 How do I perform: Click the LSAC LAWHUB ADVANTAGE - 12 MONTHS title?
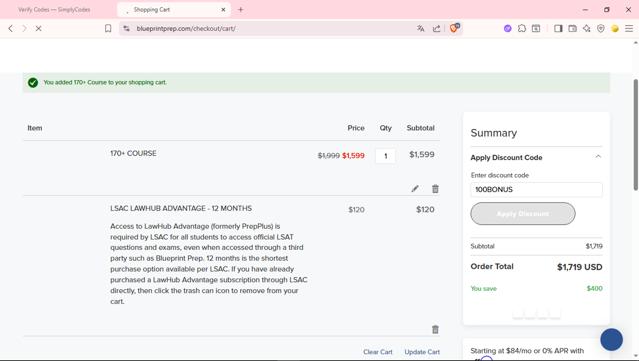[181, 208]
